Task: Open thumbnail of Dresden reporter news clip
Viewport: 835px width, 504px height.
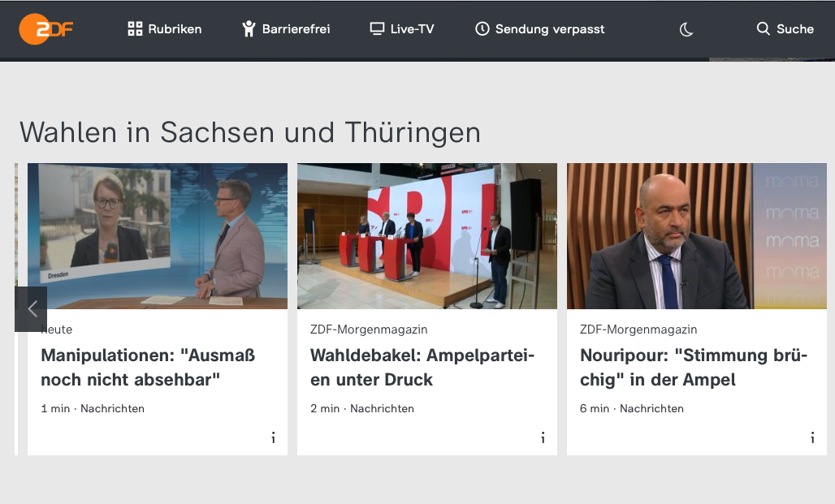Action: (x=158, y=235)
